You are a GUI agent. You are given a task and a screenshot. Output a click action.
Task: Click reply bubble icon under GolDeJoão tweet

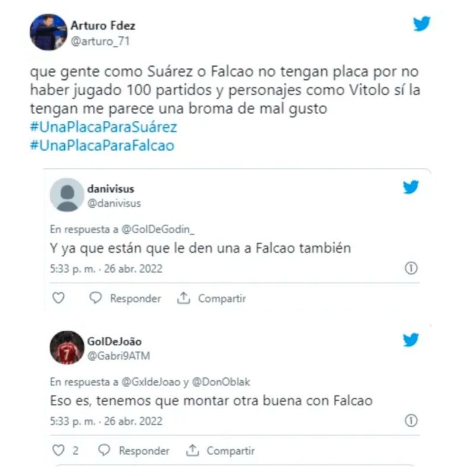104,450
